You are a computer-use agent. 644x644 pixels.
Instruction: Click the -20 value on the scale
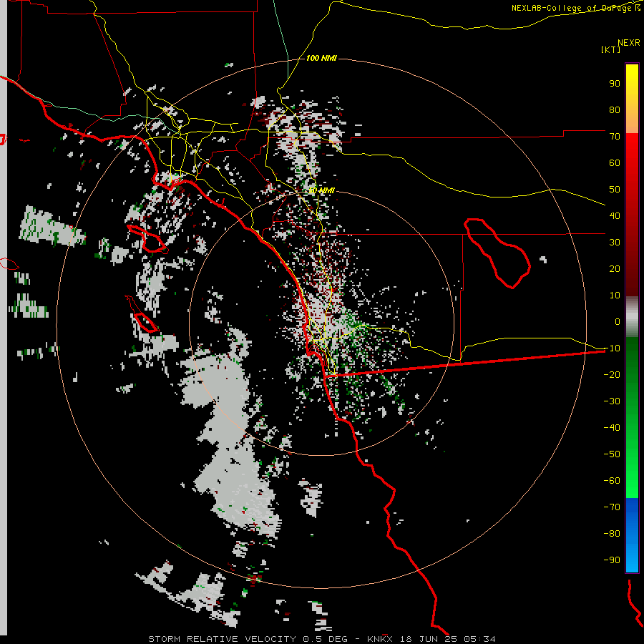click(x=612, y=374)
